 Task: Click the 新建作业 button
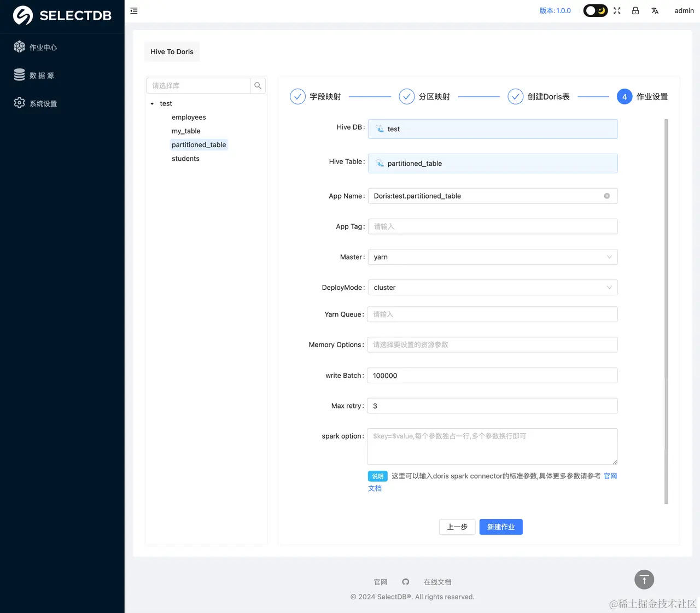pyautogui.click(x=501, y=527)
